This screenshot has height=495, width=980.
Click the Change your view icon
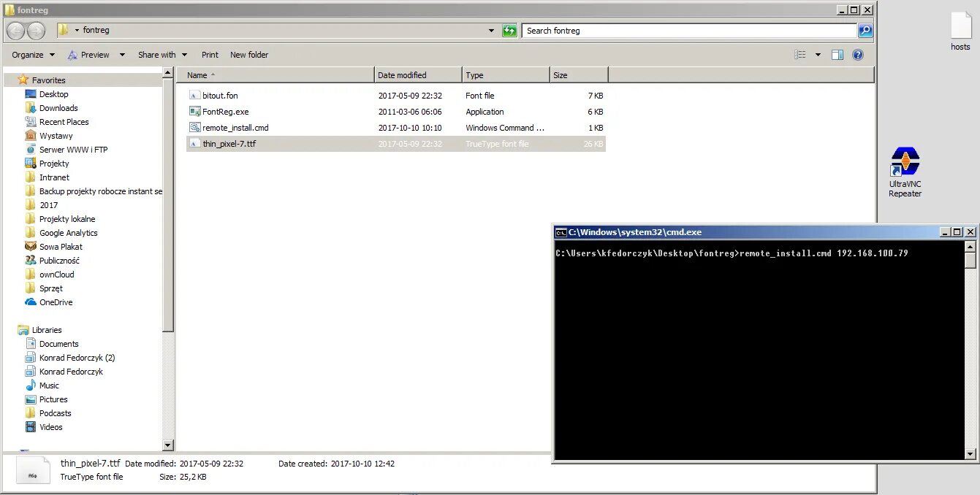(800, 55)
